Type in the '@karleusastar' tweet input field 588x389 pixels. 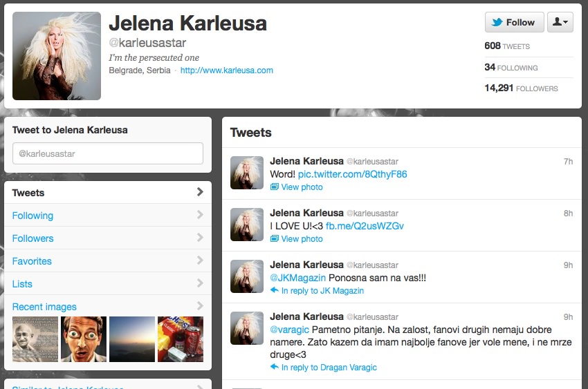click(108, 153)
